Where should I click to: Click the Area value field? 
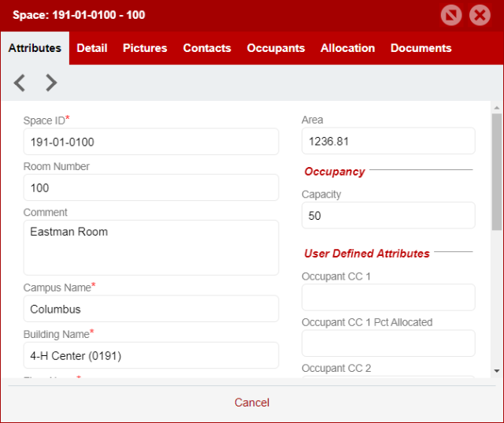coord(388,141)
